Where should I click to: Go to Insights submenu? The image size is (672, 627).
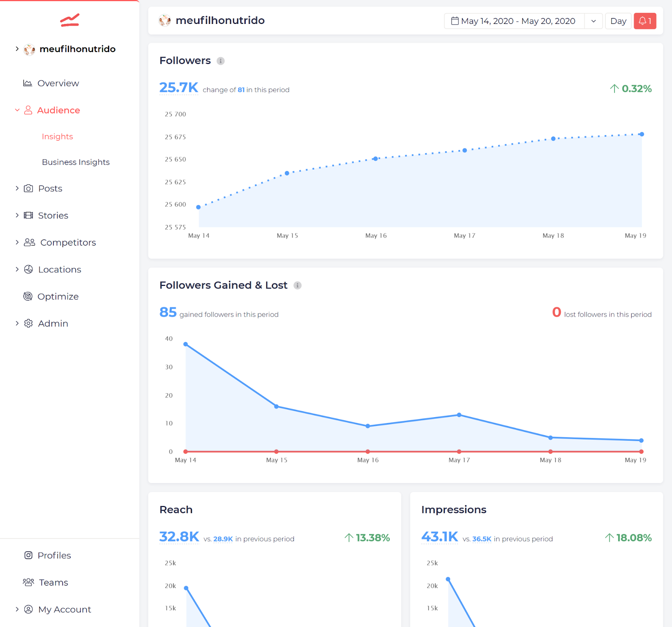pyautogui.click(x=58, y=136)
